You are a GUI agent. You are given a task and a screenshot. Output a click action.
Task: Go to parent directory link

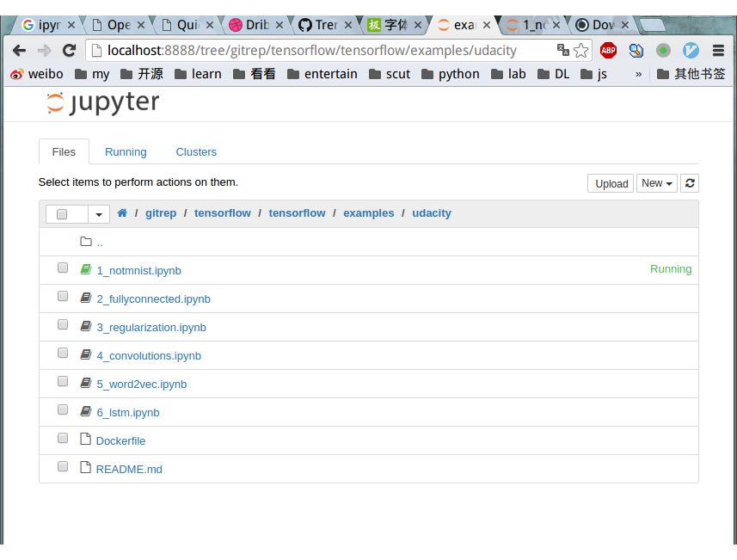click(100, 243)
